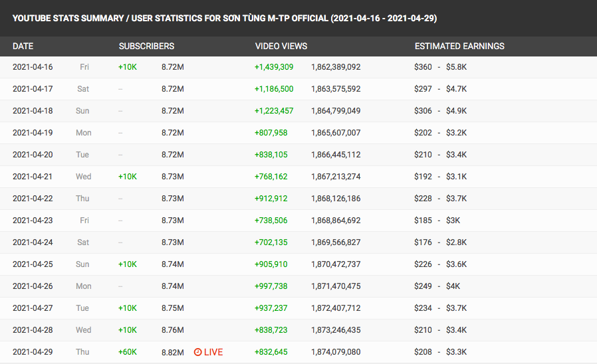Select the VIDEO VIEWS column header
The image size is (597, 364).
point(281,46)
